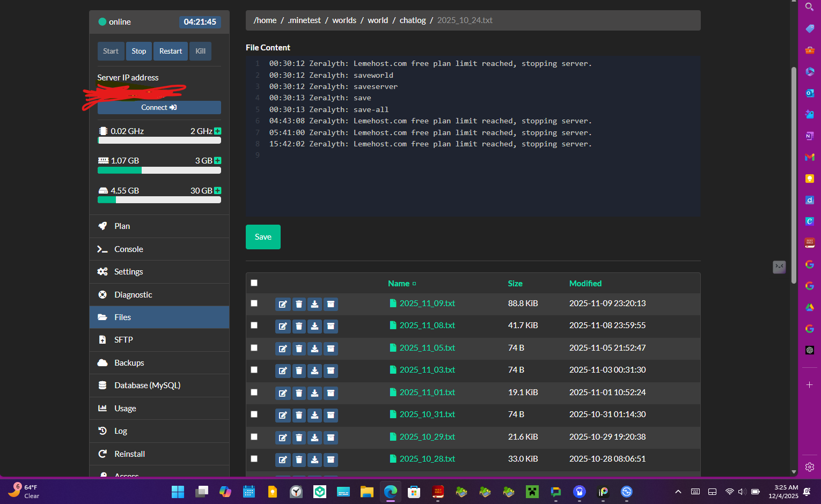Click the green plus beside 3 GB RAM
This screenshot has height=504, width=821.
tap(218, 161)
